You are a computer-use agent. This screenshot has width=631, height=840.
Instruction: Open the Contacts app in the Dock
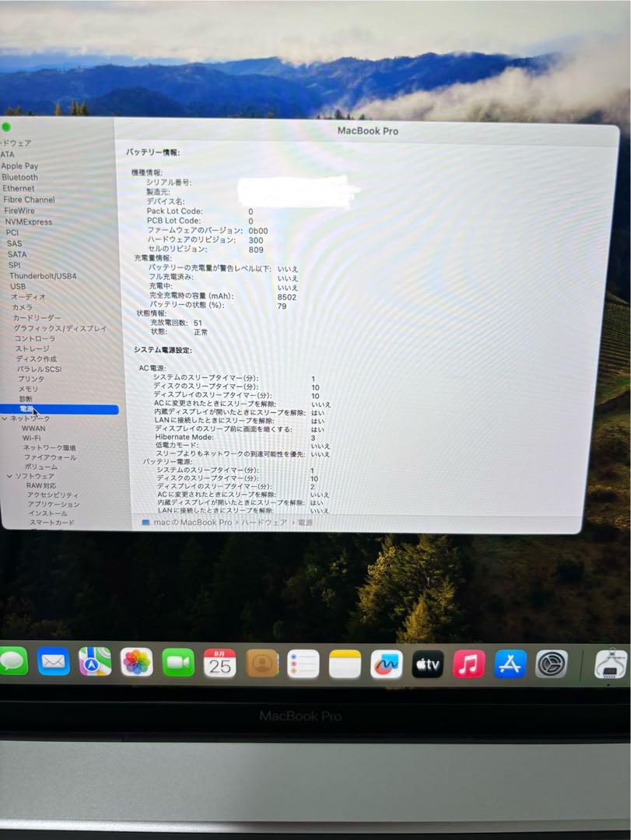[x=261, y=663]
